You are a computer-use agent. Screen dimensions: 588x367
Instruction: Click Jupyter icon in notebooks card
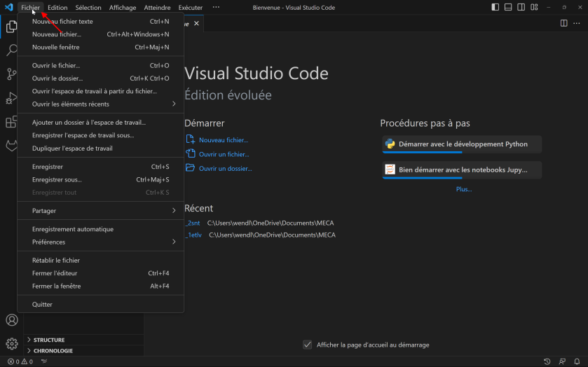[390, 169]
